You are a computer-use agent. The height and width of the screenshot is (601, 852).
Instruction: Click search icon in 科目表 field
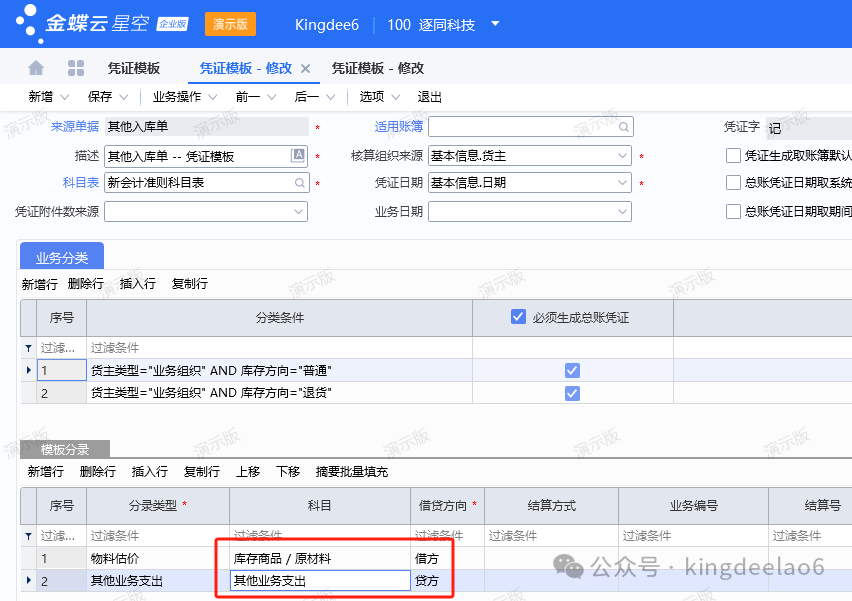(x=299, y=183)
